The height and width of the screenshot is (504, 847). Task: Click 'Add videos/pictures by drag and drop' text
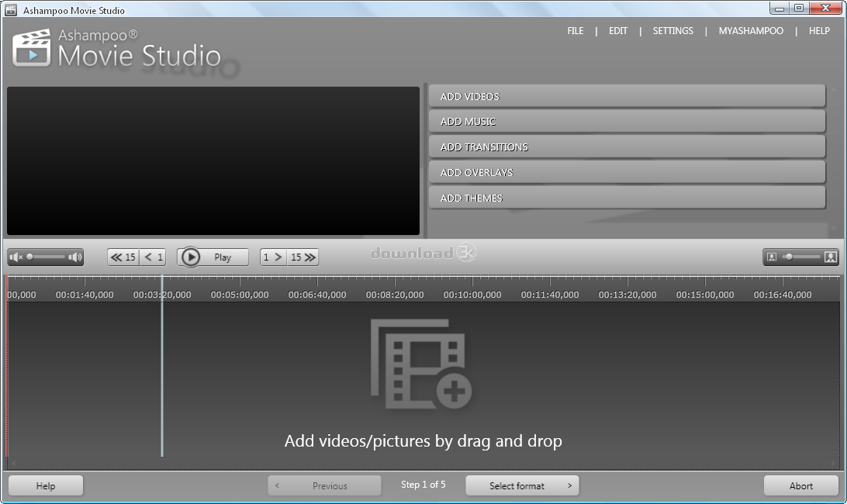point(423,440)
